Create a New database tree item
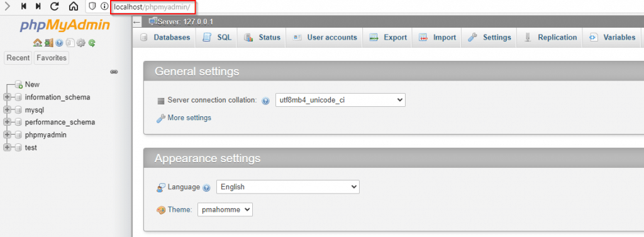The width and height of the screenshot is (644, 237). (x=32, y=84)
